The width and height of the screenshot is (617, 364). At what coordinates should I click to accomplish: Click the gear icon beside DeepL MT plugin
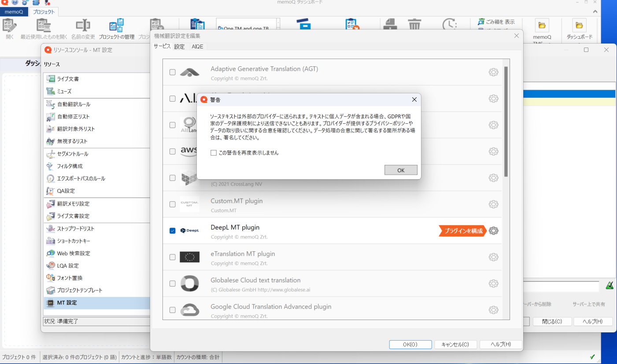(x=493, y=231)
